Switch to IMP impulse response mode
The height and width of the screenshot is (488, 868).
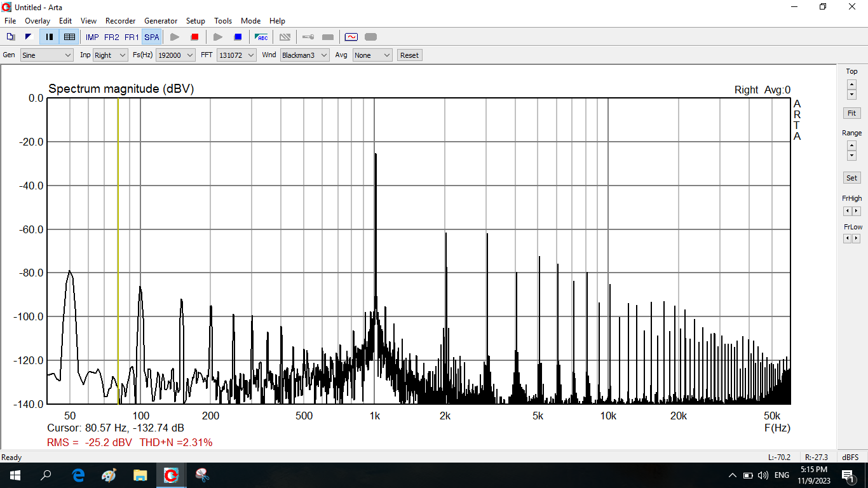coord(92,37)
